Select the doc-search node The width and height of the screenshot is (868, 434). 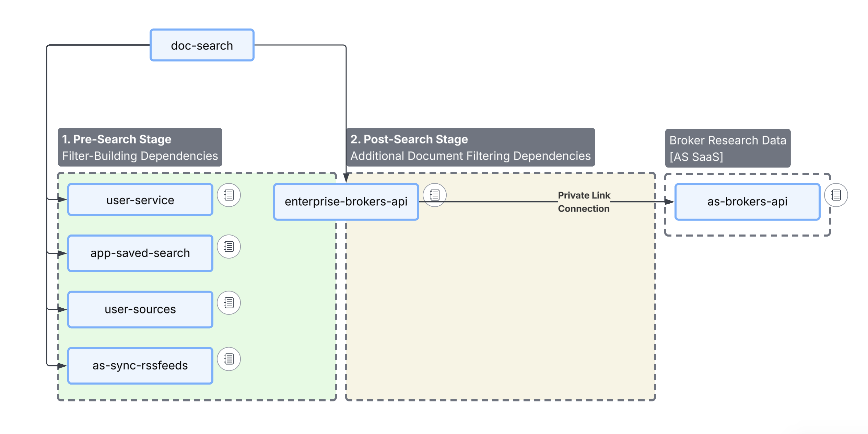202,45
